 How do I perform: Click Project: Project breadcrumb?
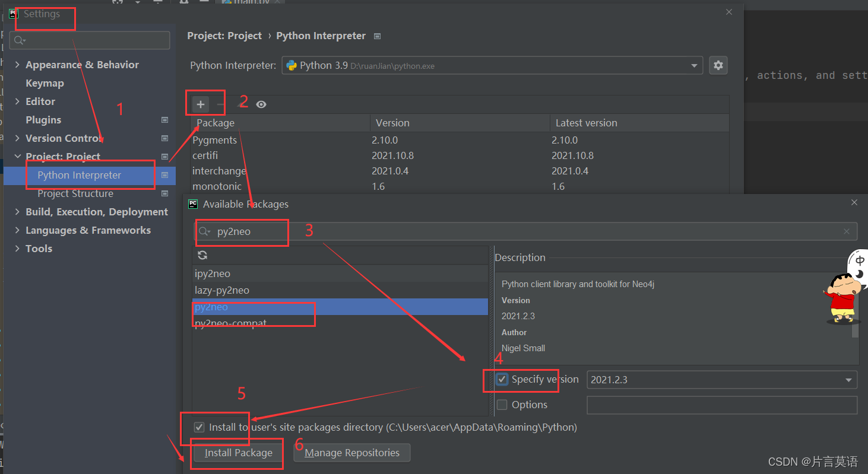[x=224, y=36]
